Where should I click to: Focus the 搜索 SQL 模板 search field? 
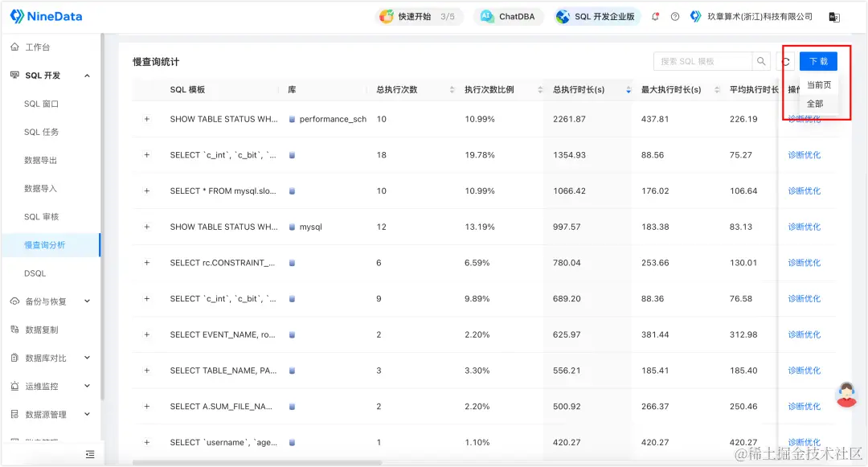pos(703,61)
